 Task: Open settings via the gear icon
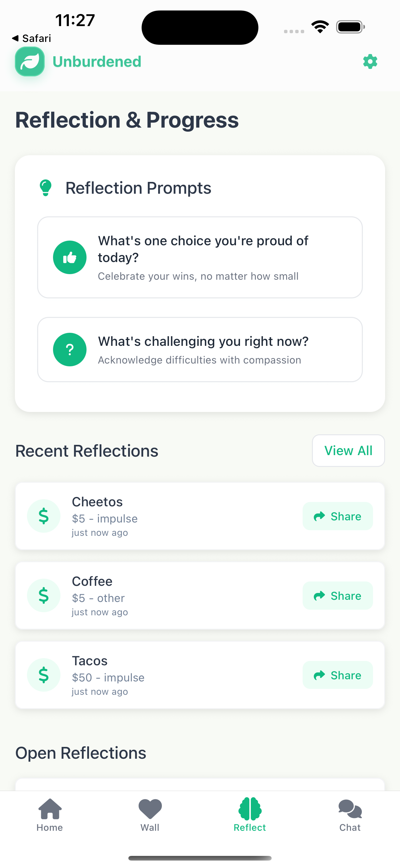[x=370, y=62]
